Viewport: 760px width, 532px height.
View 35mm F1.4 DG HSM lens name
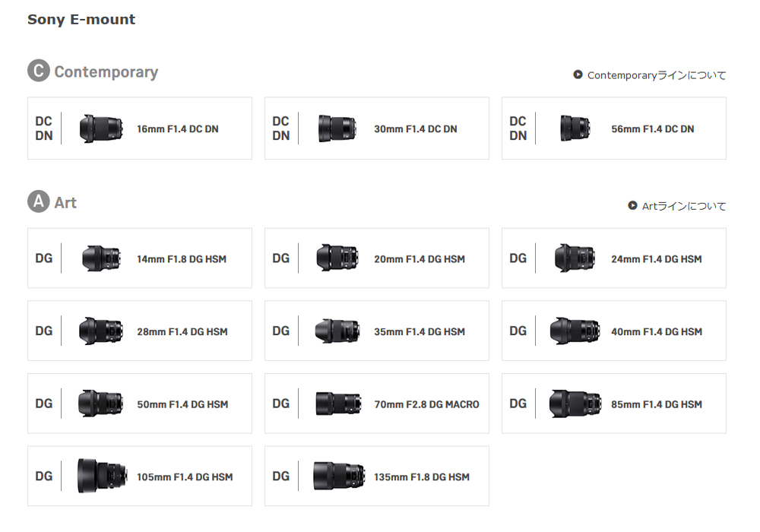tap(420, 332)
